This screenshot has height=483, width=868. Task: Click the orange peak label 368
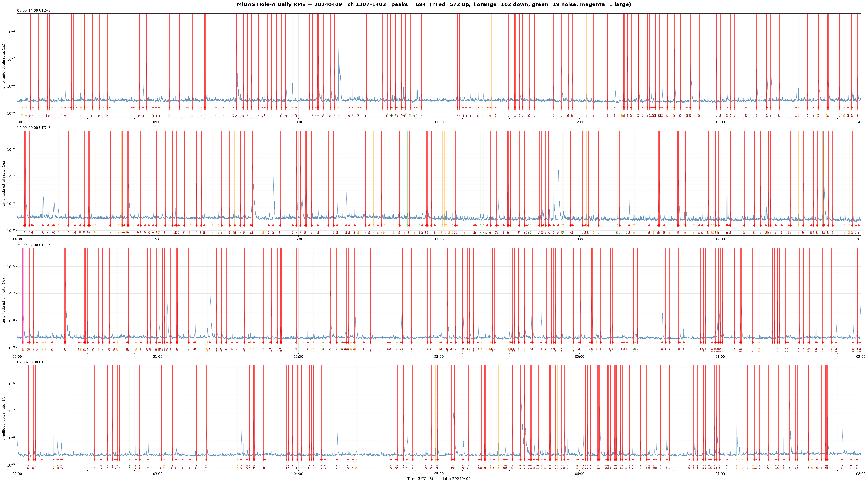pos(43,350)
